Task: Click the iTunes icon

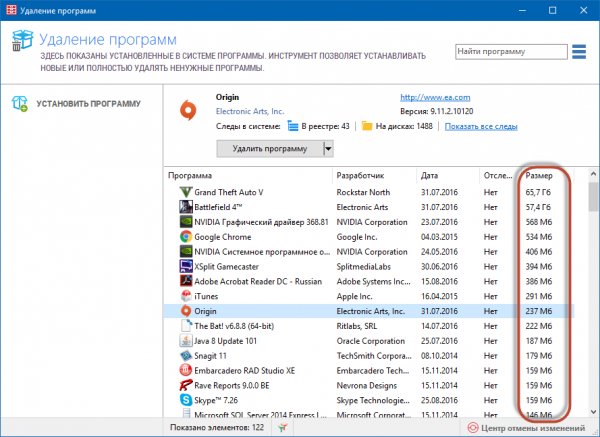Action: tap(186, 296)
